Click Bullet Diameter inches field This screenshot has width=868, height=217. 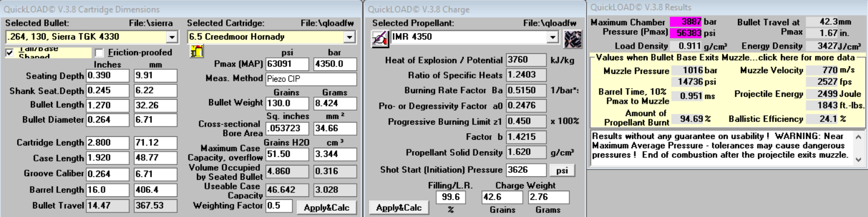108,120
